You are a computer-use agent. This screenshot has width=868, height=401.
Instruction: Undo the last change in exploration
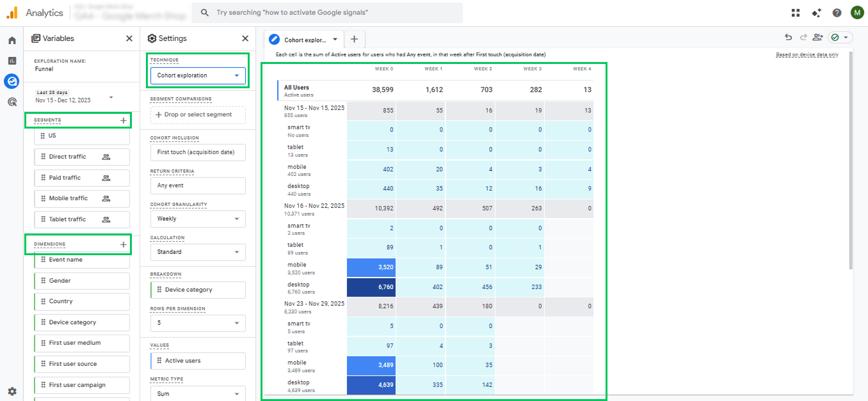pos(788,38)
